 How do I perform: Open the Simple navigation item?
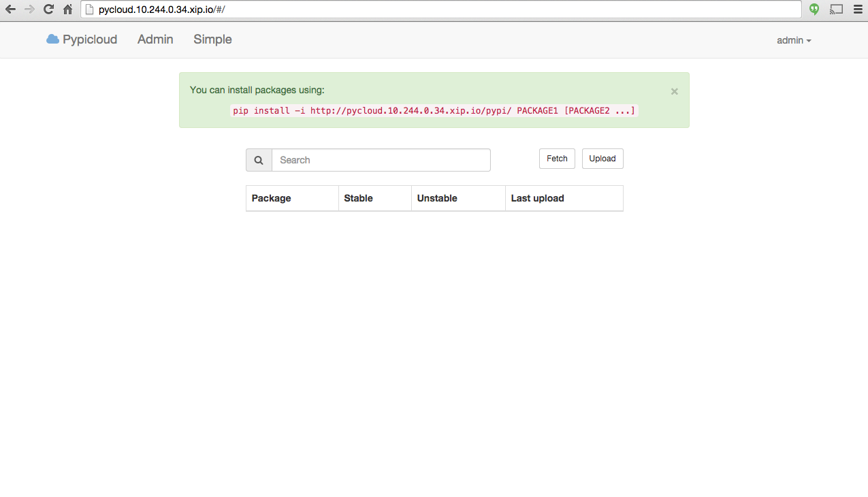coord(212,39)
